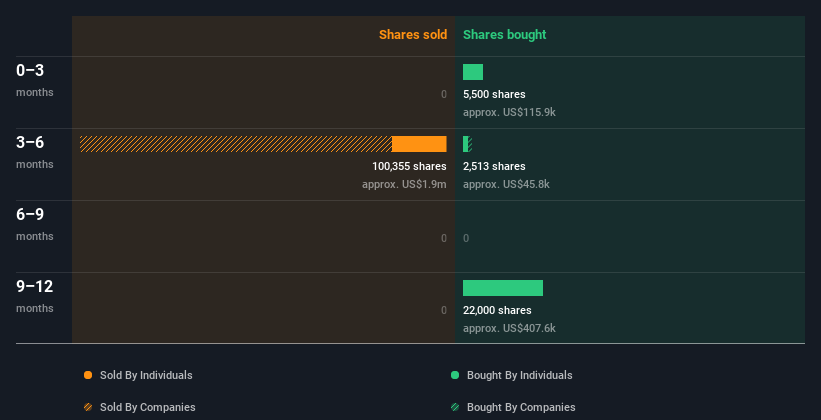
Task: Click the 100,355 shares value
Action: pyautogui.click(x=409, y=167)
